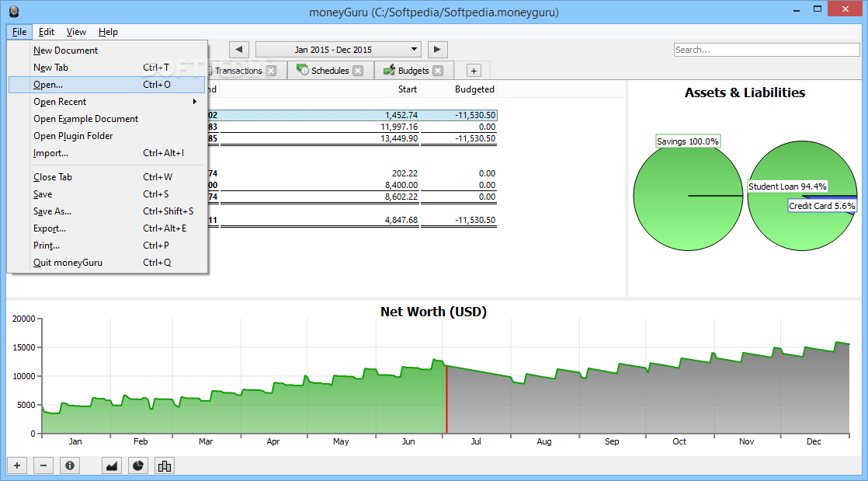Click the Schedules tab icon
868x481 pixels.
(302, 70)
